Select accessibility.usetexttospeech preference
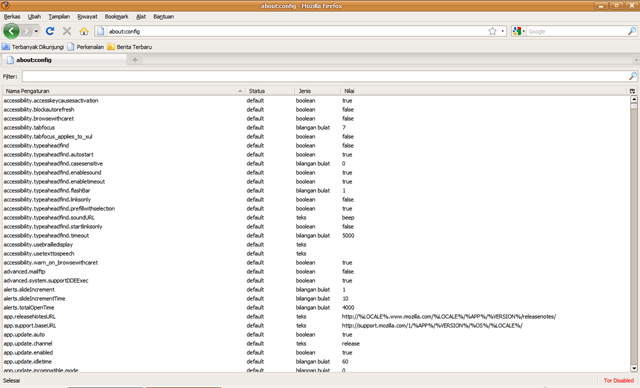The width and height of the screenshot is (640, 388). click(x=316, y=253)
